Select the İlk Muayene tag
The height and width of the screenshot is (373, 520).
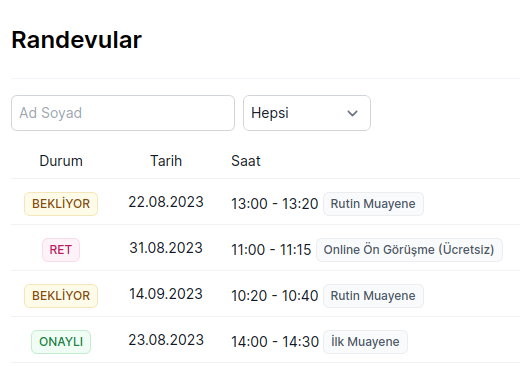coord(365,342)
